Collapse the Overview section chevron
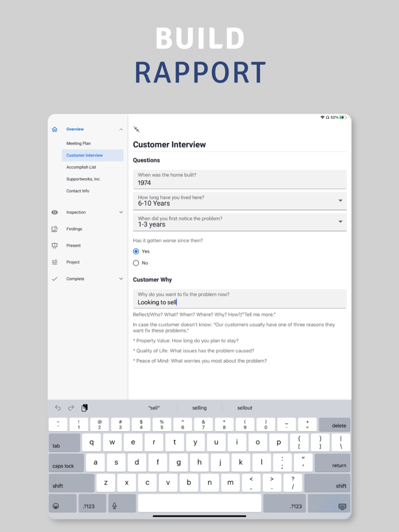Viewport: 399px width, 532px height. [121, 129]
